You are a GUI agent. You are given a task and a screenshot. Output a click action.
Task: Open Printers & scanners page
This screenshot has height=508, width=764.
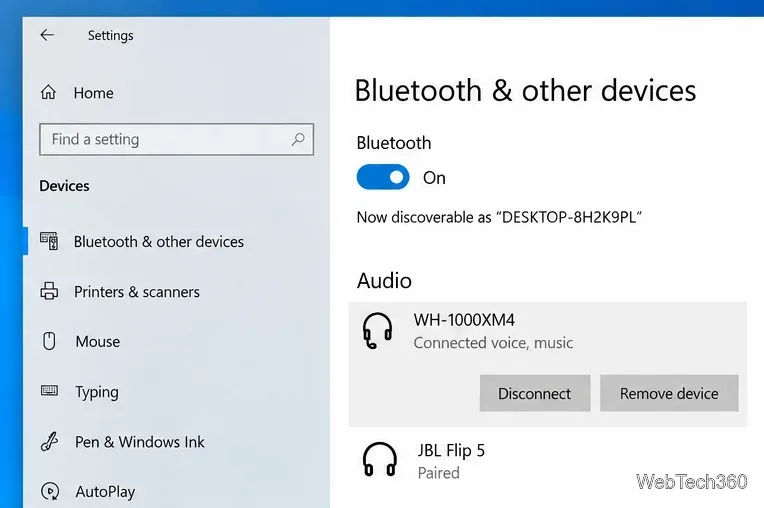[x=137, y=292]
